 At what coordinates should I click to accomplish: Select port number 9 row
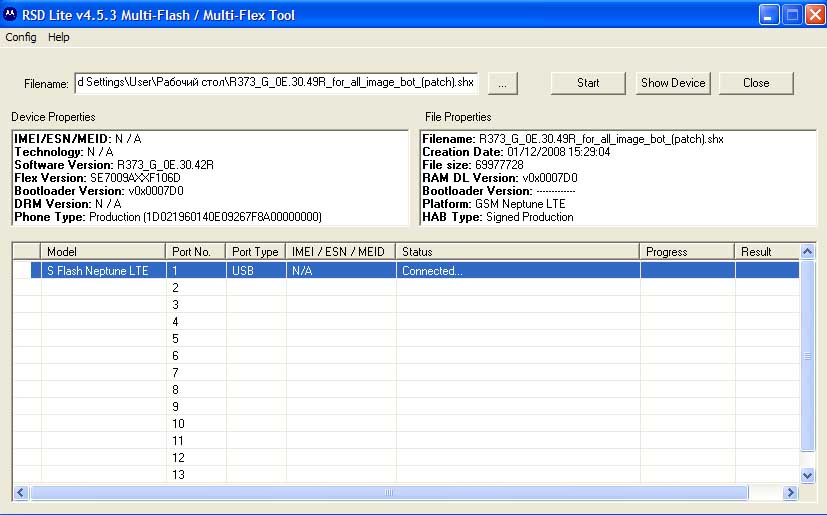click(406, 406)
